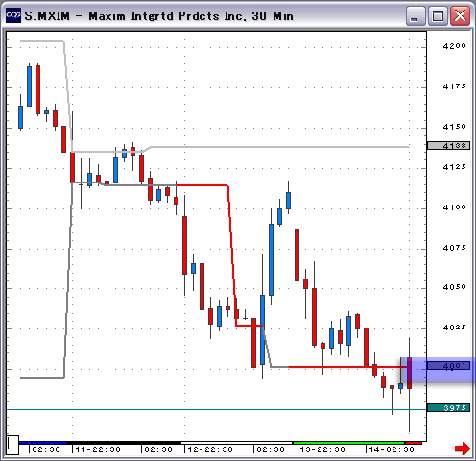Click the window title S.MXIM text
The width and height of the screenshot is (476, 461).
[47, 16]
